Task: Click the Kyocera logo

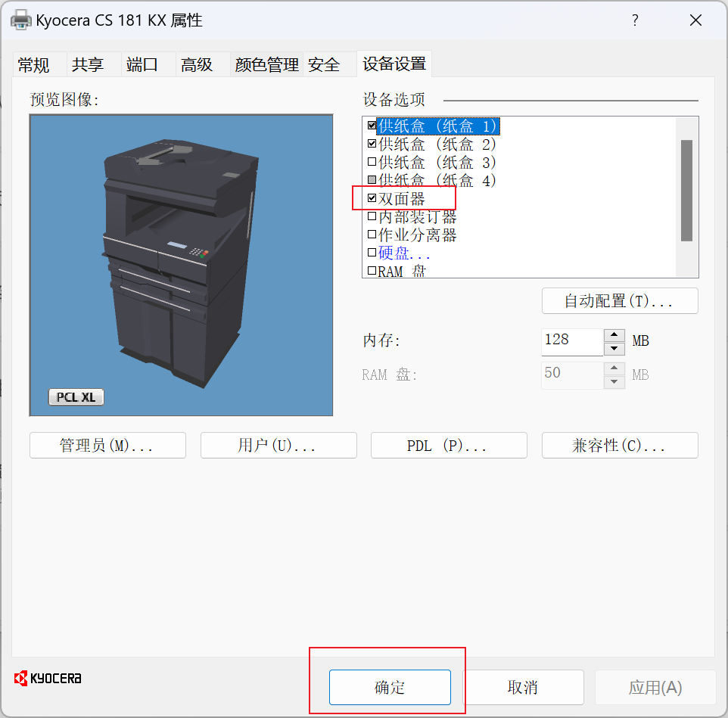Action: (48, 678)
